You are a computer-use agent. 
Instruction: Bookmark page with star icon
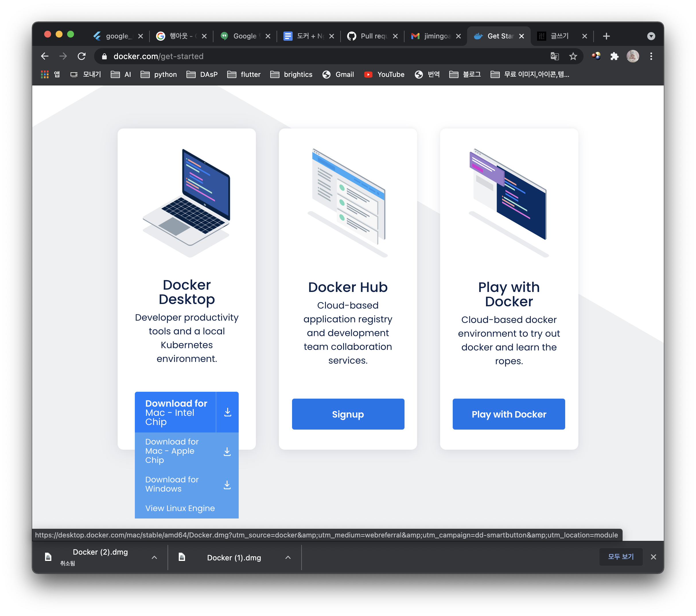pos(573,56)
